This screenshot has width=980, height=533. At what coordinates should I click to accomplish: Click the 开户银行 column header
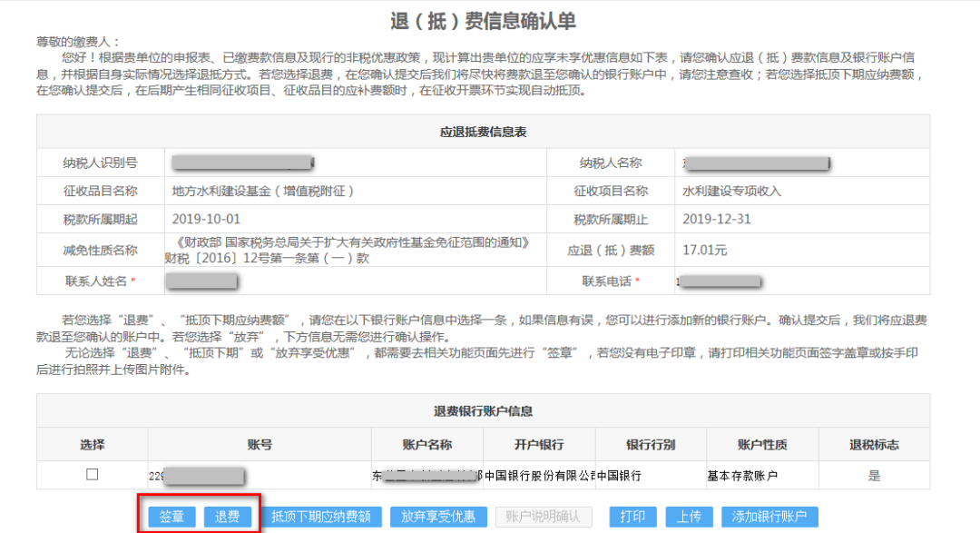click(x=539, y=445)
